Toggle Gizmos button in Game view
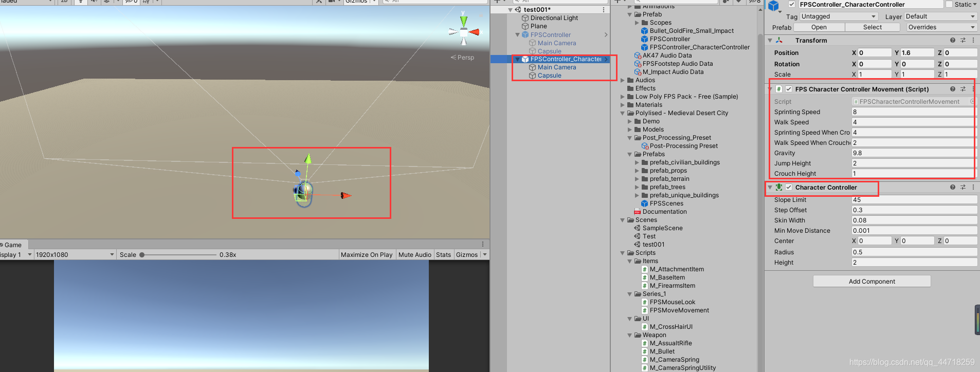The width and height of the screenshot is (980, 372). [x=467, y=254]
